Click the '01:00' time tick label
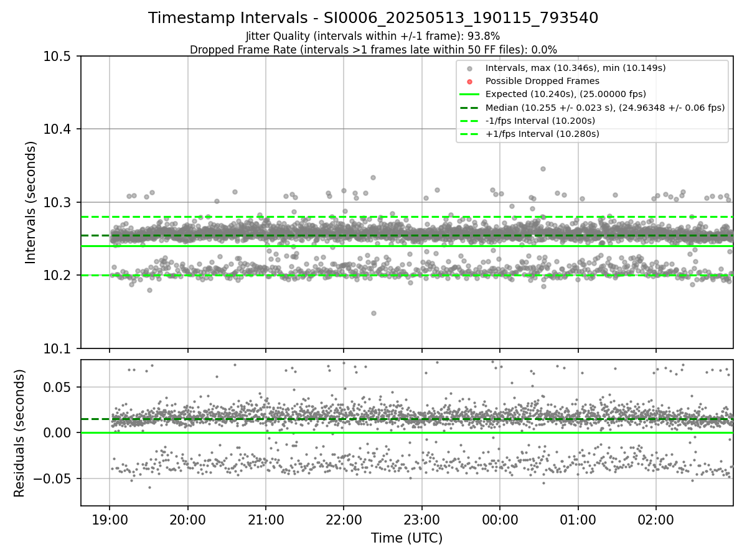Screen dimensions: 747x560 click(578, 520)
